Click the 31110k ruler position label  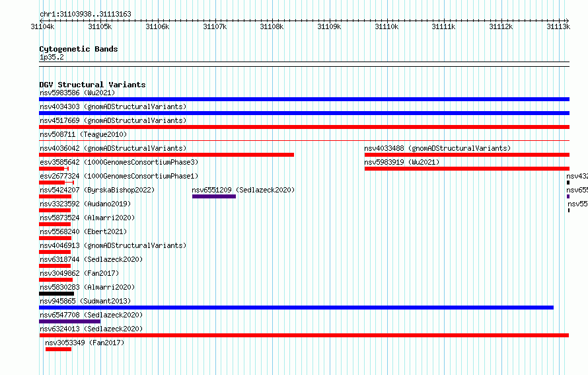386,26
